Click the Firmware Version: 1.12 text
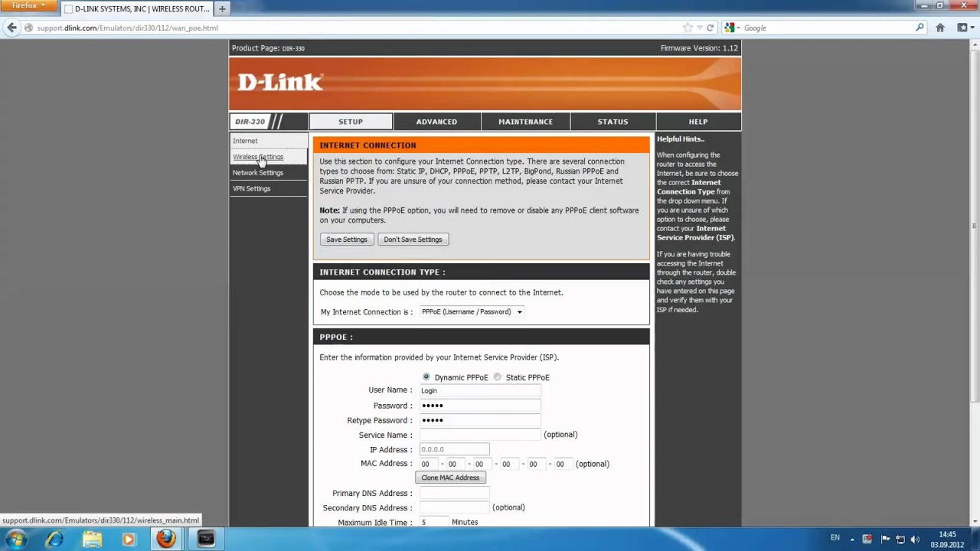This screenshot has height=551, width=980. (x=699, y=48)
